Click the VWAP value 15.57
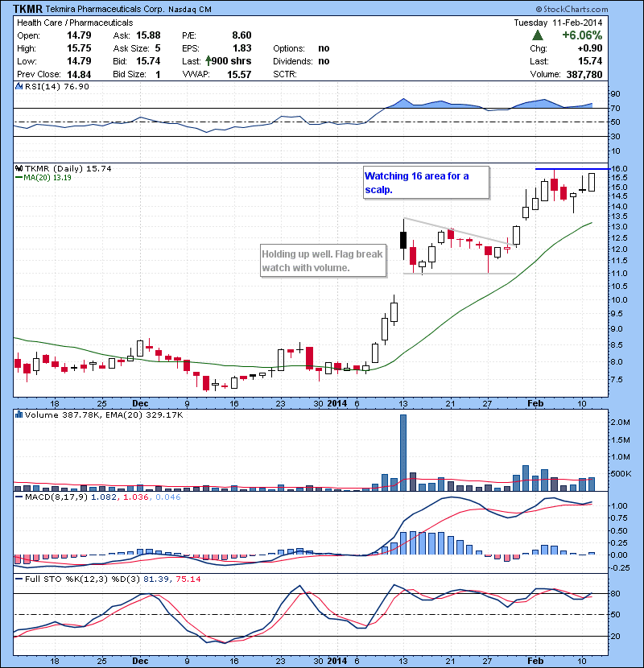This screenshot has height=668, width=644. (239, 75)
